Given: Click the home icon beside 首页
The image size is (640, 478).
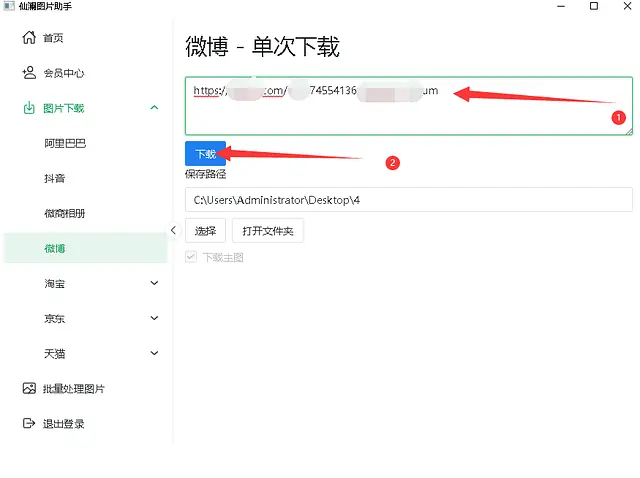Looking at the screenshot, I should pos(29,38).
